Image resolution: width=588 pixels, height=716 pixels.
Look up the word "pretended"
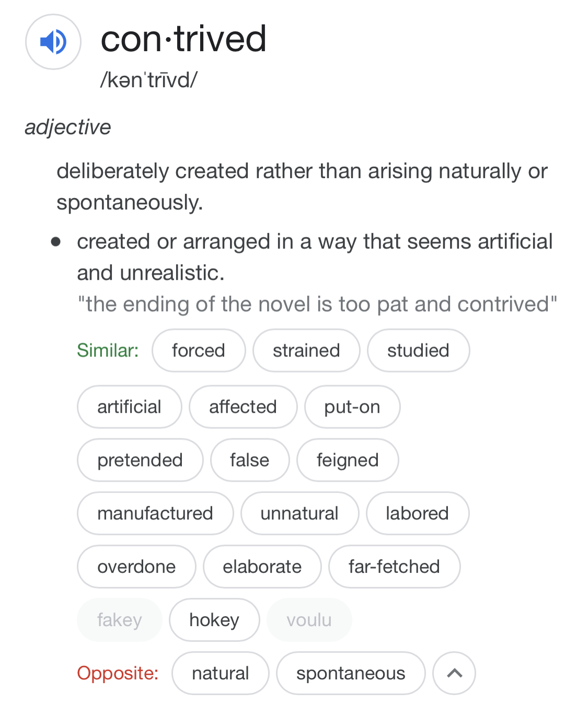(140, 460)
